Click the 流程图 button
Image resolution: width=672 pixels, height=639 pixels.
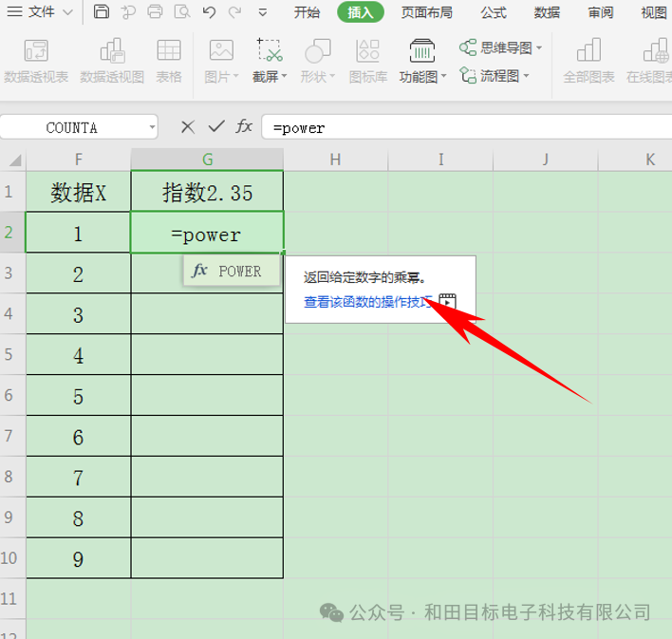pyautogui.click(x=489, y=76)
